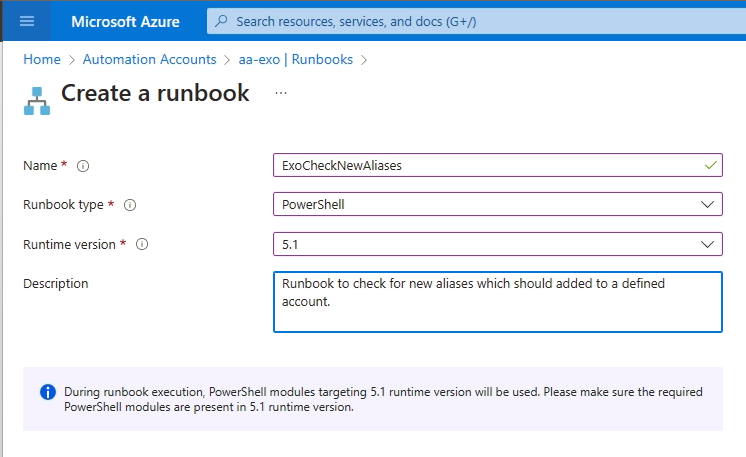Viewport: 746px width, 457px height.
Task: Click chevron arrow on Runbook type field
Action: [x=708, y=205]
